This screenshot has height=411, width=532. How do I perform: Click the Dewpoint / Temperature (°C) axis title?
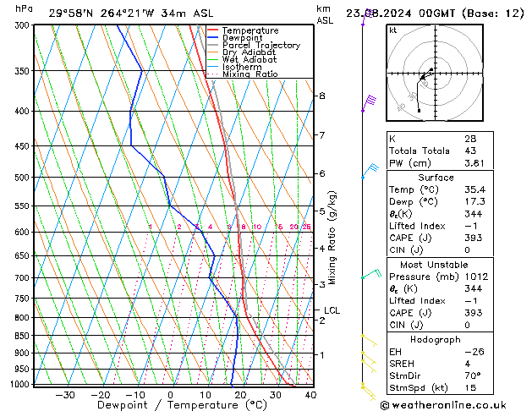coord(182,405)
